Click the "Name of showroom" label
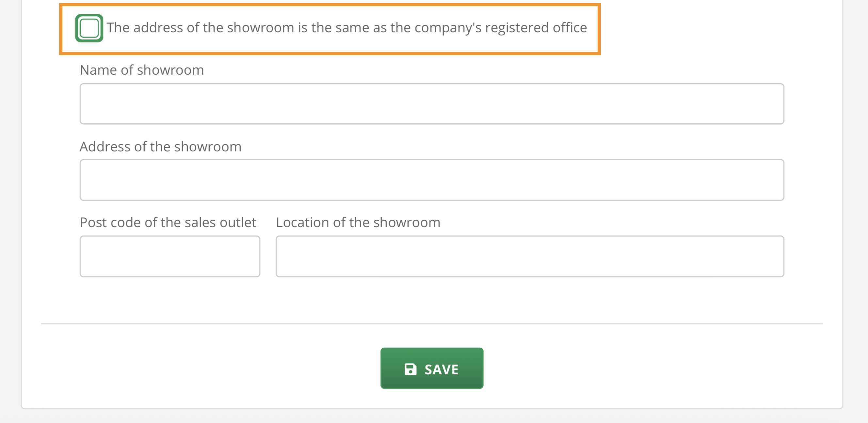 pos(141,70)
